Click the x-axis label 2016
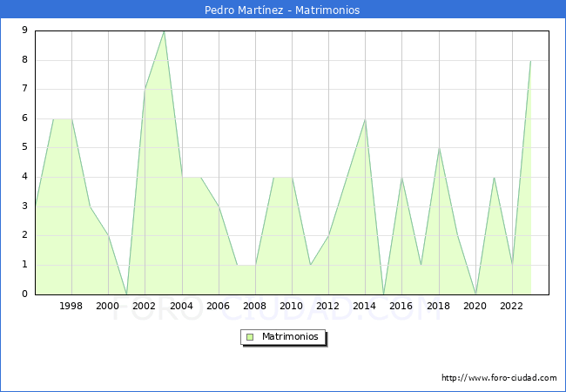 click(x=401, y=306)
